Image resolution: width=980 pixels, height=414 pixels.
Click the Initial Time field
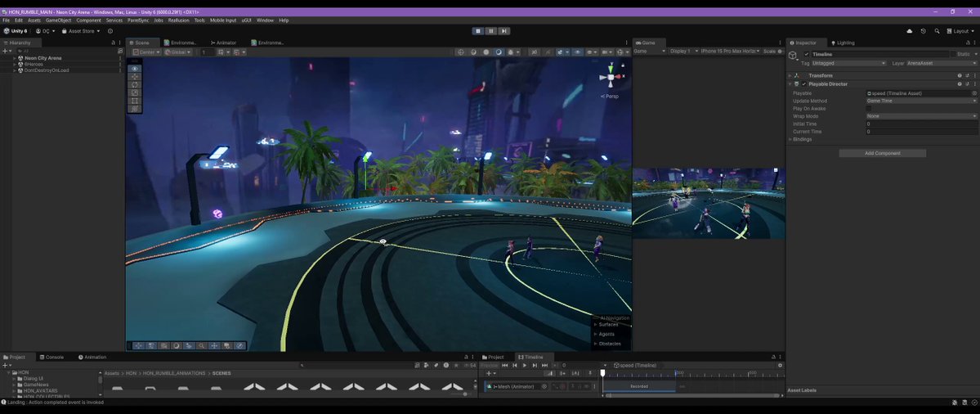pyautogui.click(x=921, y=124)
